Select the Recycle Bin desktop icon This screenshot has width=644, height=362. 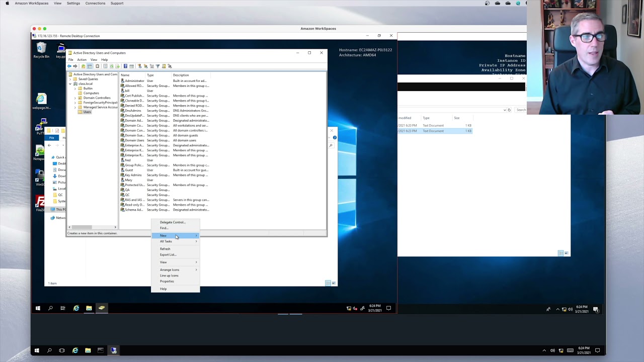[41, 50]
